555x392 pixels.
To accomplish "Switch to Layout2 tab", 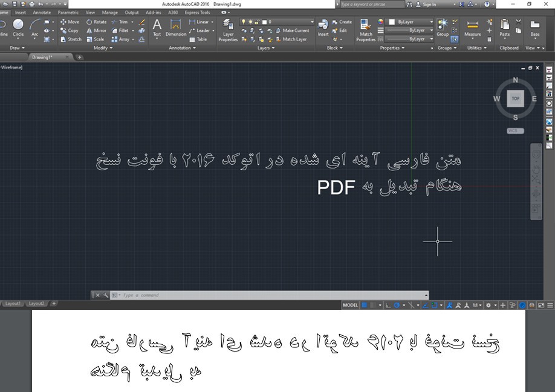I will [36, 304].
